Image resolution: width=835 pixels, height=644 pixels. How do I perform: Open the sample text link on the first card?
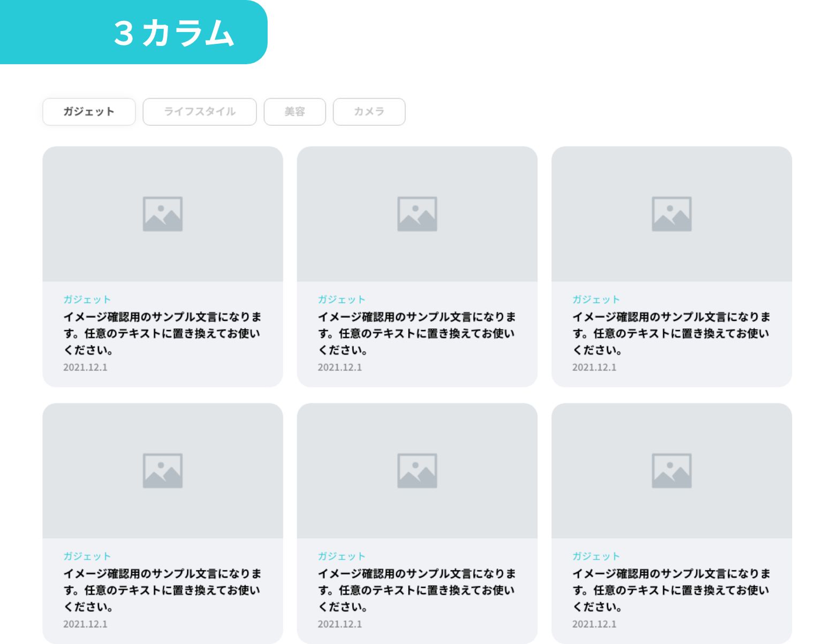[163, 333]
